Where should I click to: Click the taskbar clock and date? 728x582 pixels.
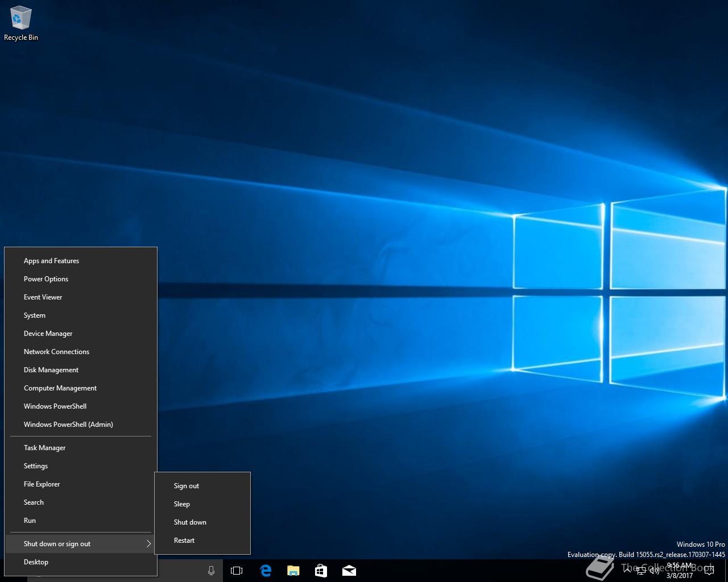pyautogui.click(x=680, y=571)
